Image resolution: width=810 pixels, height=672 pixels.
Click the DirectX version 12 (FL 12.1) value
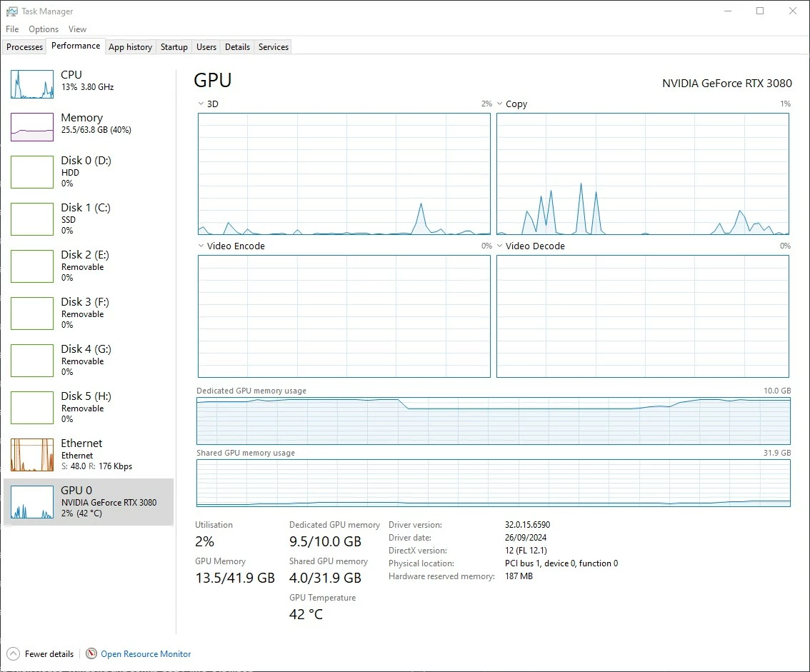coord(526,551)
